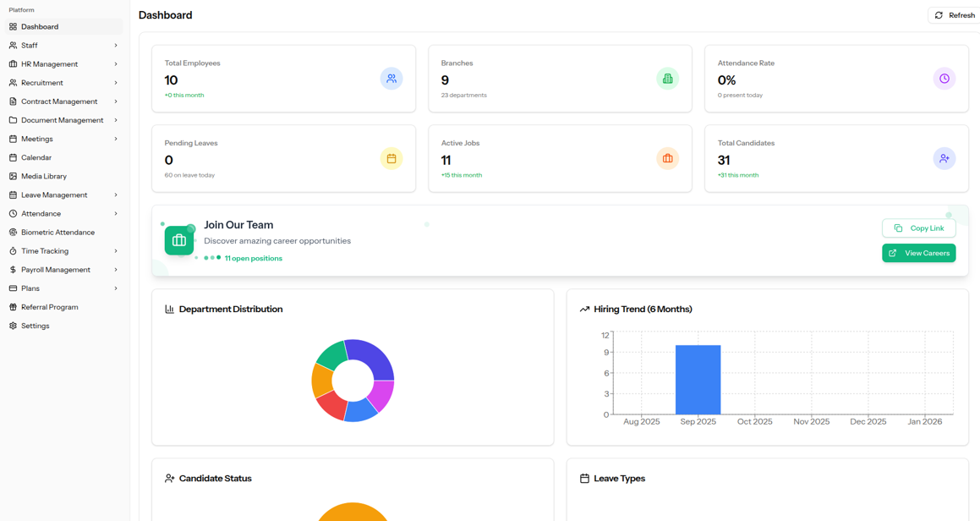Click the Attendance Rate clock icon
This screenshot has width=980, height=521.
click(944, 79)
